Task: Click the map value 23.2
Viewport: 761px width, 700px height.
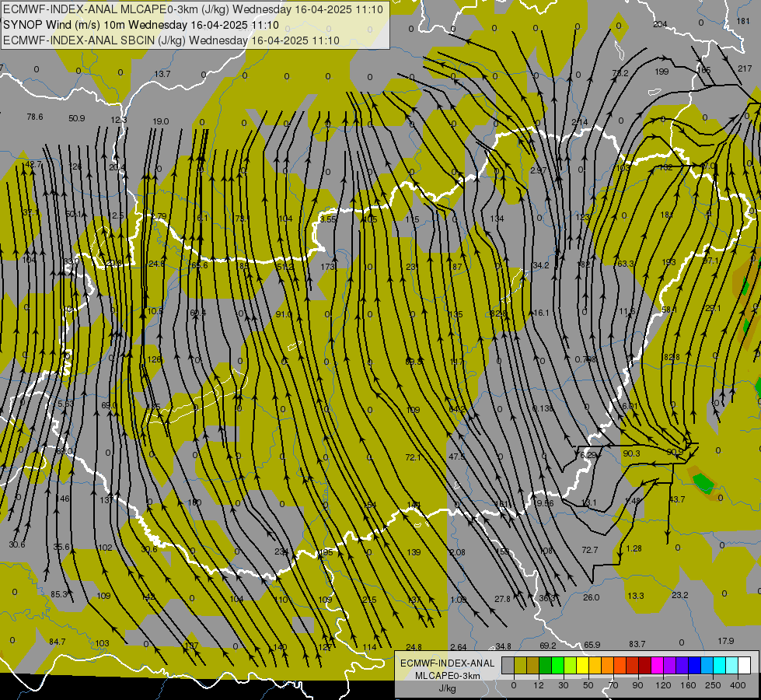Action: [x=680, y=595]
